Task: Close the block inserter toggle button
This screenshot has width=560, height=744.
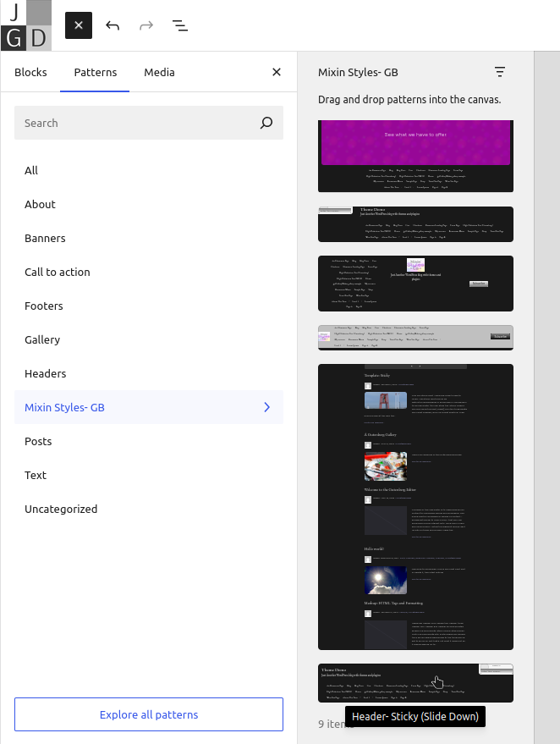Action: 78,25
